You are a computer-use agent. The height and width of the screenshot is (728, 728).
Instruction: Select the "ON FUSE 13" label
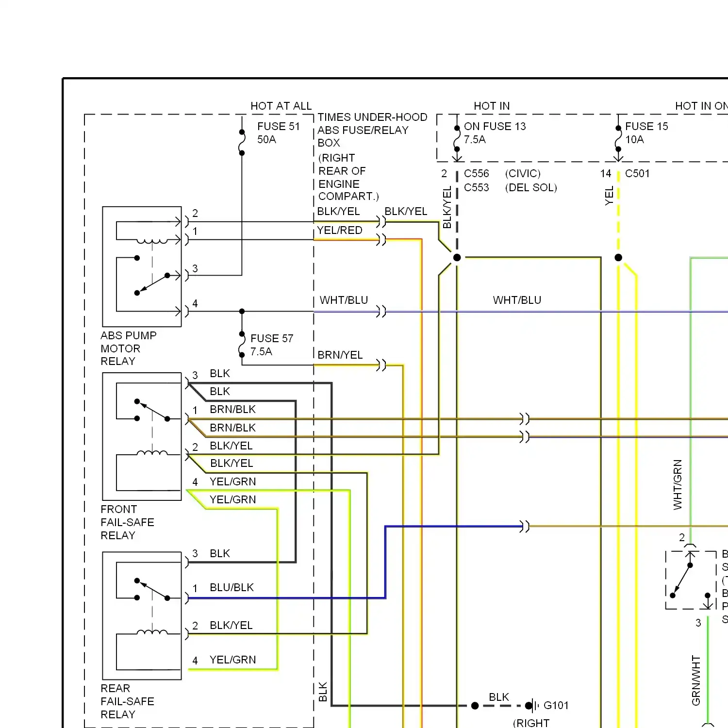point(495,126)
